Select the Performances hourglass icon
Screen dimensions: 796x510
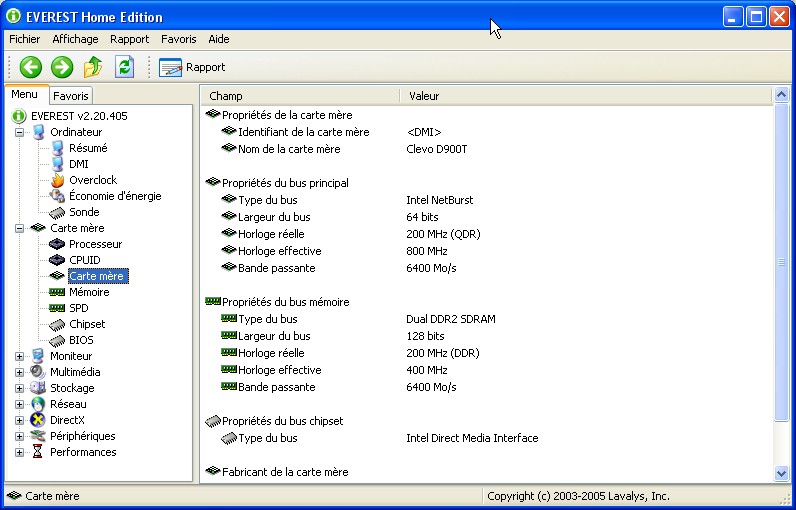tap(38, 452)
